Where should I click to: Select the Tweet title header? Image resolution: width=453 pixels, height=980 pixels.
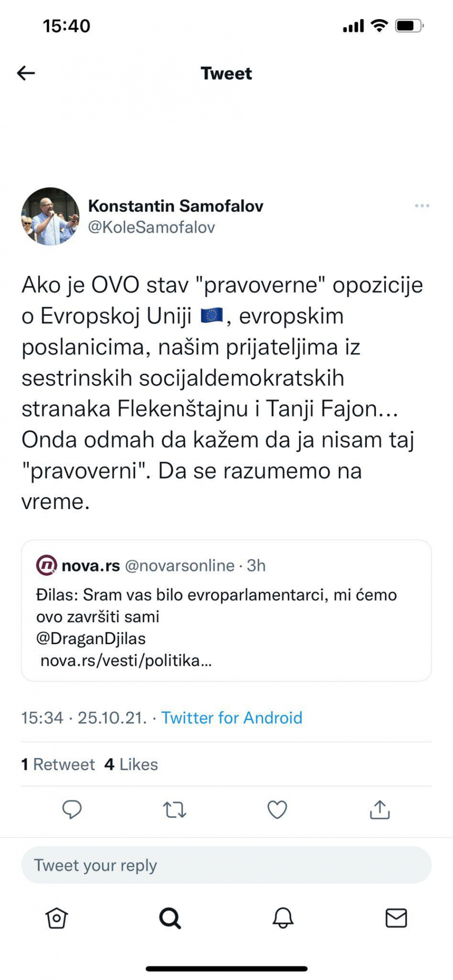tap(226, 73)
